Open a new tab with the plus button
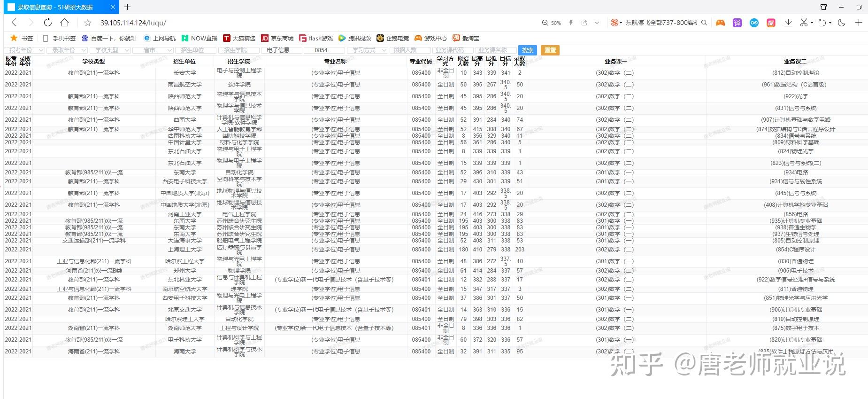This screenshot has height=399, width=868. [128, 7]
